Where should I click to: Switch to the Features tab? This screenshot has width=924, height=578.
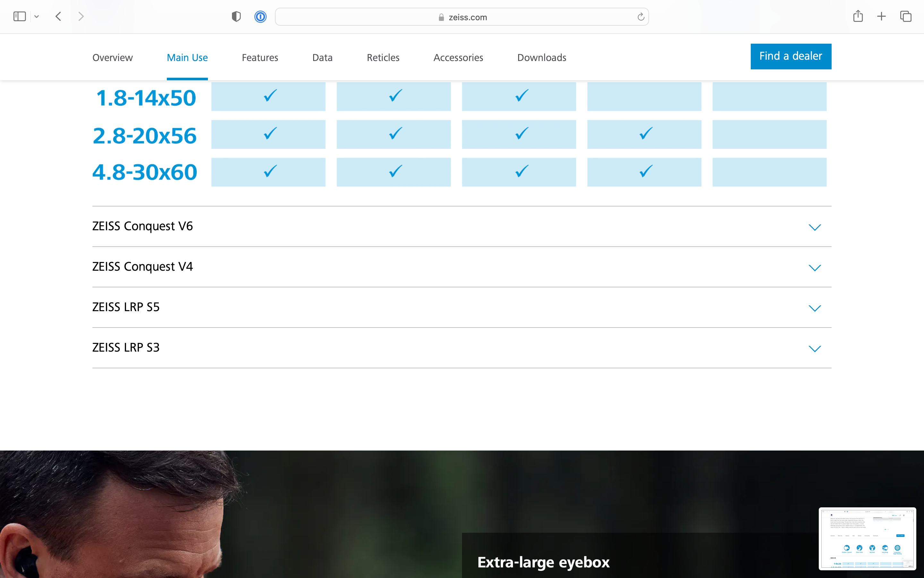click(x=260, y=57)
